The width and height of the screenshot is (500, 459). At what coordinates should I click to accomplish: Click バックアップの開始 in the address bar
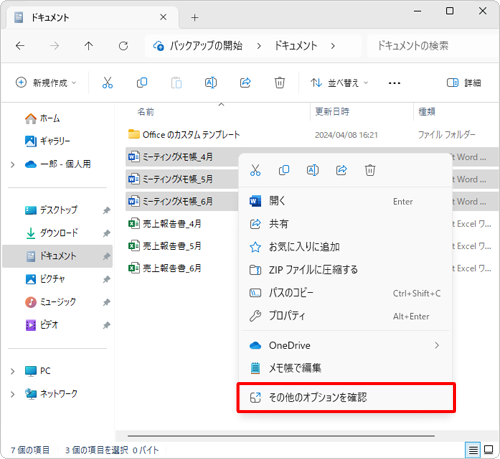coord(206,46)
